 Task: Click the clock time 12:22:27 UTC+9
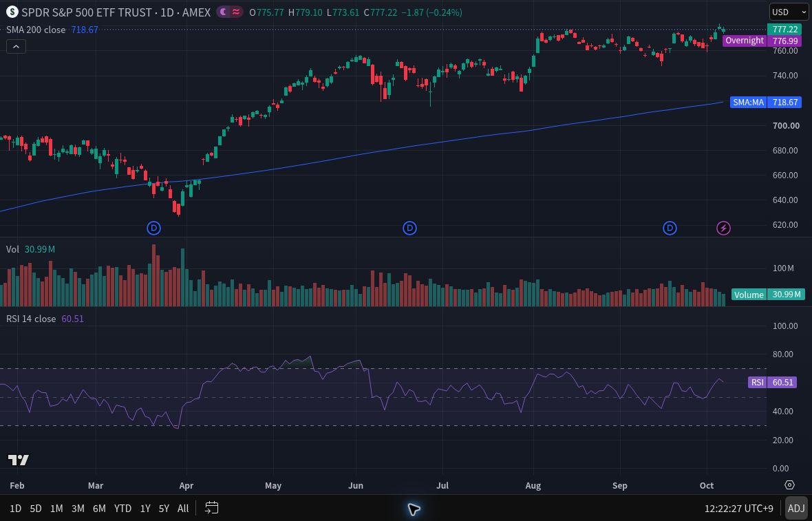click(x=739, y=509)
